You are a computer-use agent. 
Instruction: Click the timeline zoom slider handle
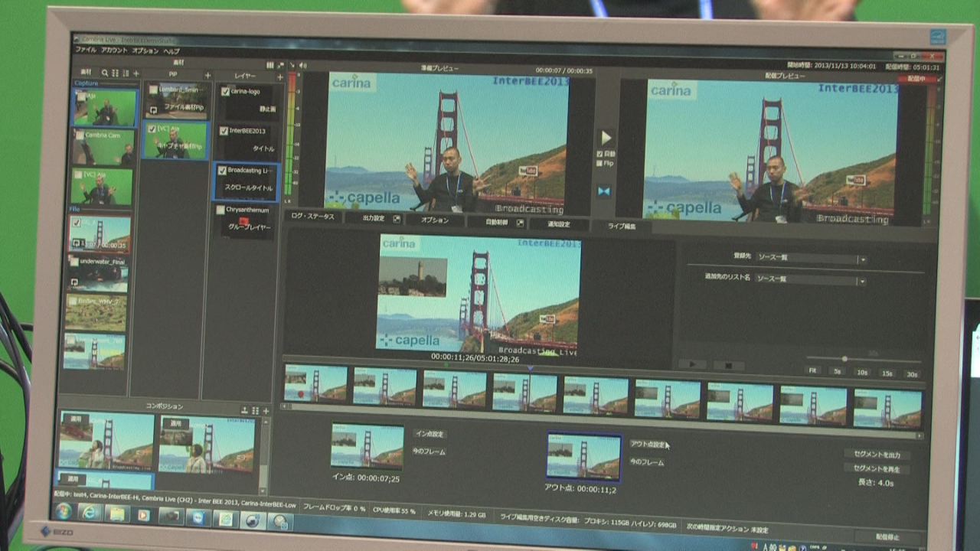pyautogui.click(x=844, y=359)
